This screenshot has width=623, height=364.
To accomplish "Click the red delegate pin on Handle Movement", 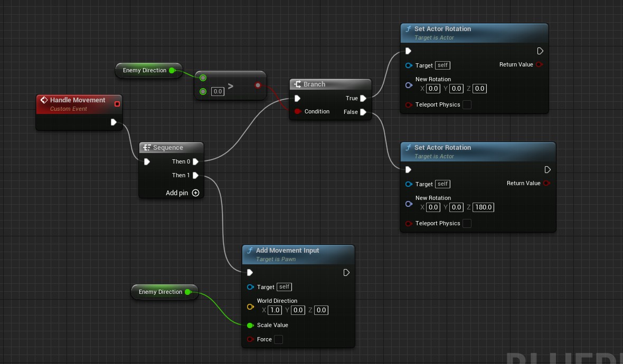I will point(117,104).
